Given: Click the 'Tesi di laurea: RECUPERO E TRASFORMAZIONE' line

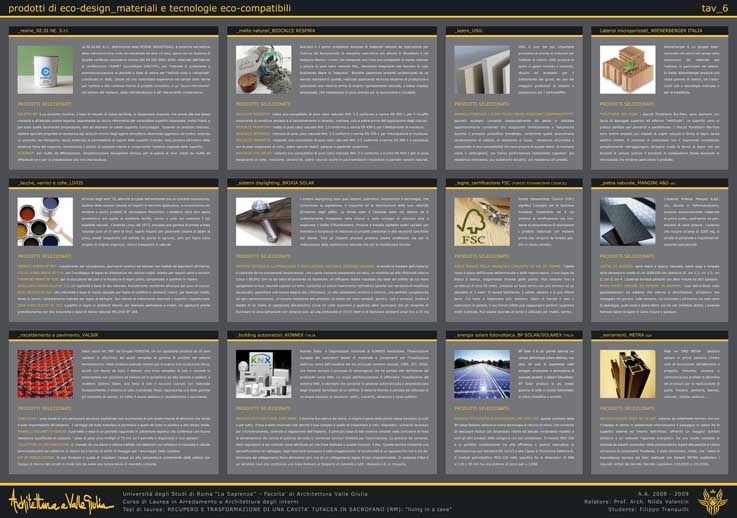Looking at the screenshot, I should click(x=287, y=510).
